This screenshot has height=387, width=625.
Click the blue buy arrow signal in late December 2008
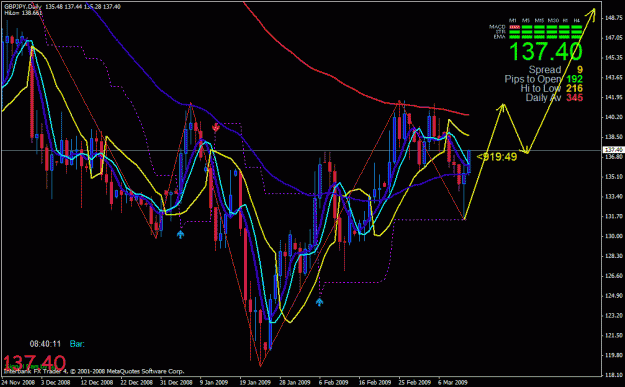click(x=181, y=234)
